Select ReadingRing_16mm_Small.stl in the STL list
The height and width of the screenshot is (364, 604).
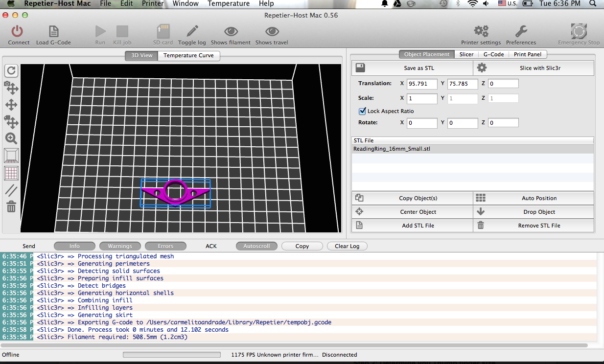pos(473,149)
